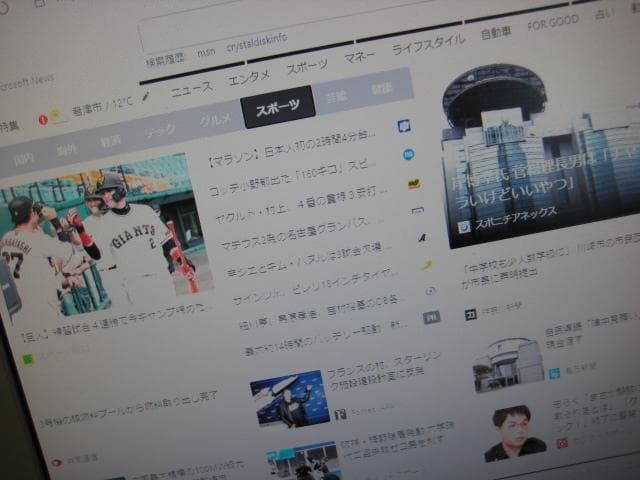Open the エンタメ section in the top navigation

point(249,77)
